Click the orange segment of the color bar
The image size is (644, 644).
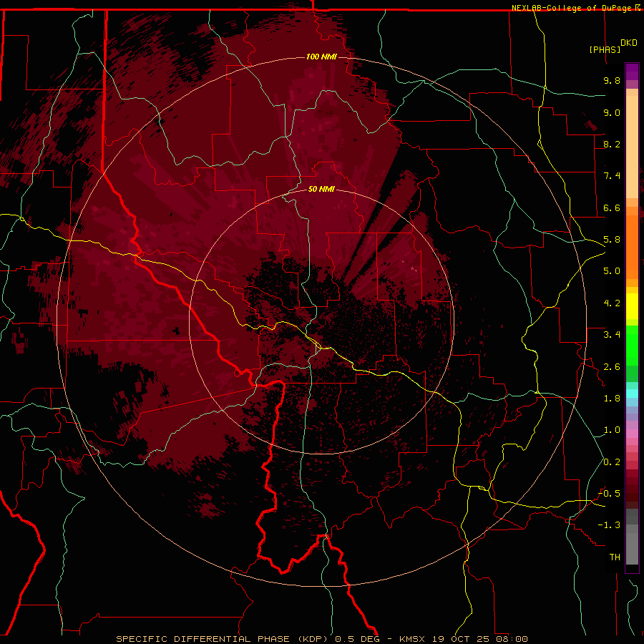[x=632, y=246]
